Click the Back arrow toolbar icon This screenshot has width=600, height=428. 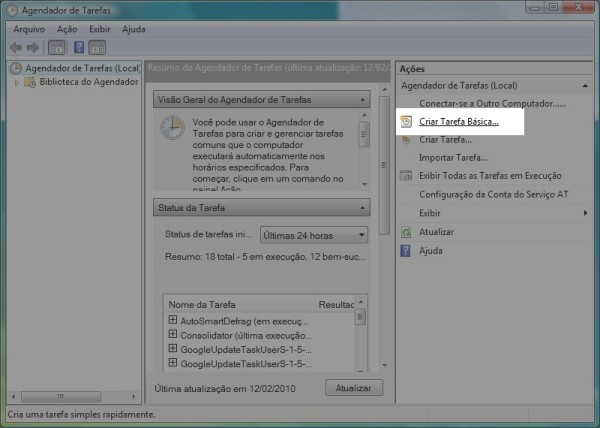point(15,47)
